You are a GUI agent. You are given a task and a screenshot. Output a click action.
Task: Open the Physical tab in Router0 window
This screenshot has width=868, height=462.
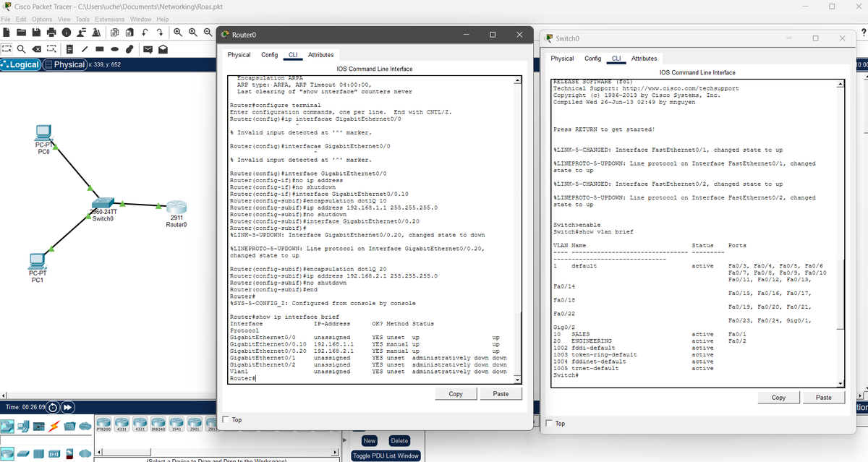[239, 55]
